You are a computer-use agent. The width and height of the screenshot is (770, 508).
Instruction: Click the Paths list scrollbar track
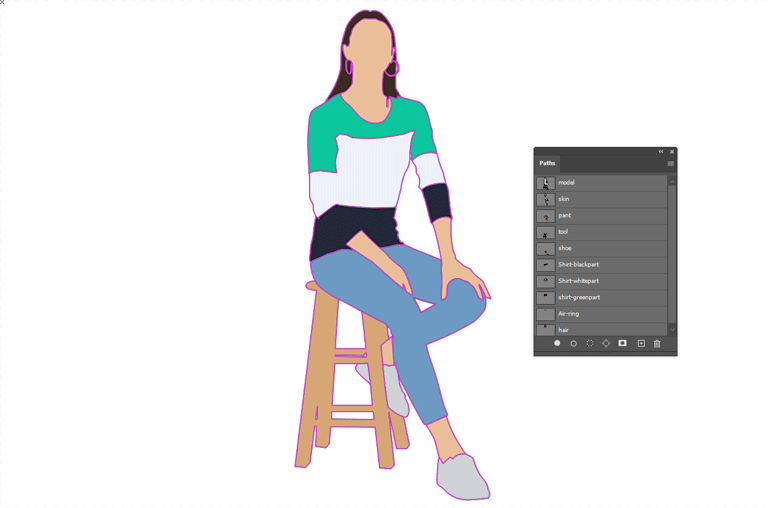[672, 255]
